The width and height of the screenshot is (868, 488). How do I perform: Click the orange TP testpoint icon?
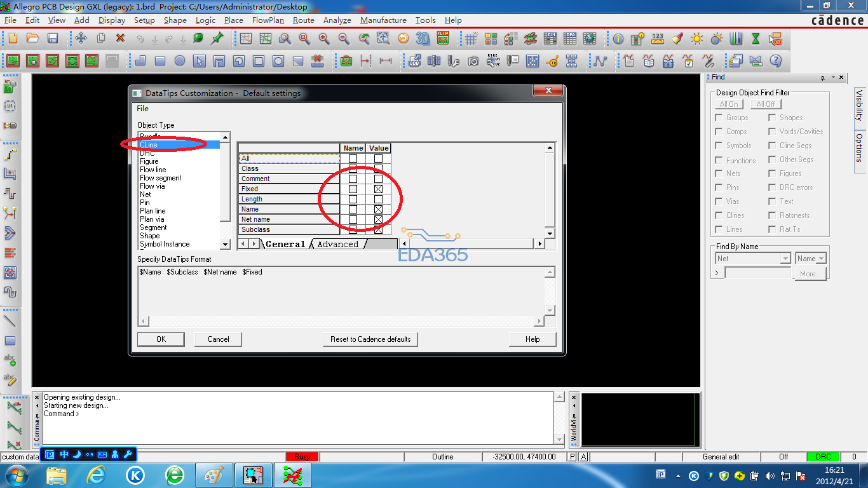tap(552, 61)
